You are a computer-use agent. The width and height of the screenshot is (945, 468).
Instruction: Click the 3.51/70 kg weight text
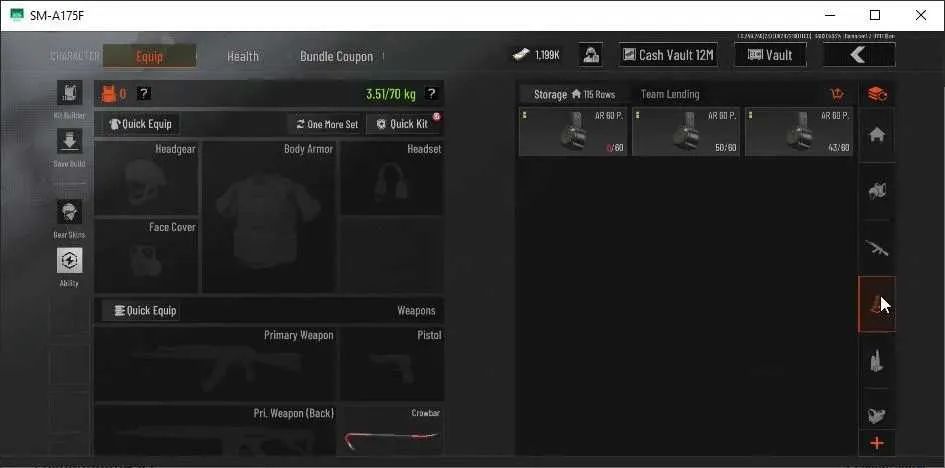pyautogui.click(x=391, y=94)
